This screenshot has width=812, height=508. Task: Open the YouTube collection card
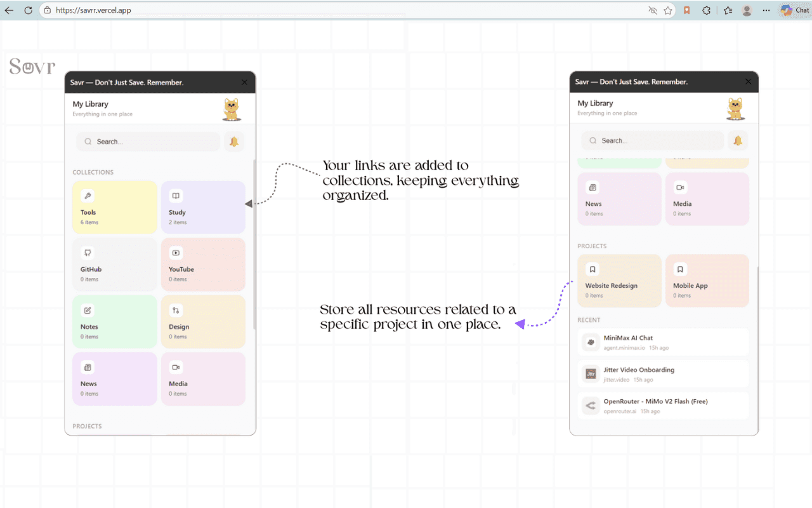pyautogui.click(x=203, y=264)
